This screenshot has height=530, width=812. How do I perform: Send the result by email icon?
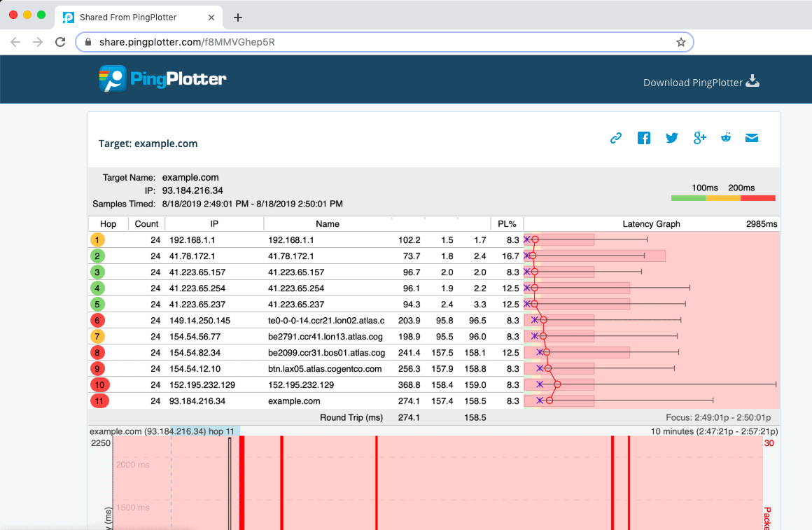tap(752, 138)
